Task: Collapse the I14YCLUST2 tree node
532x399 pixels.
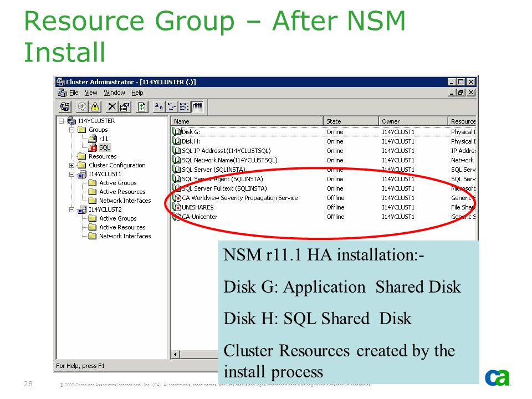Action: click(71, 209)
